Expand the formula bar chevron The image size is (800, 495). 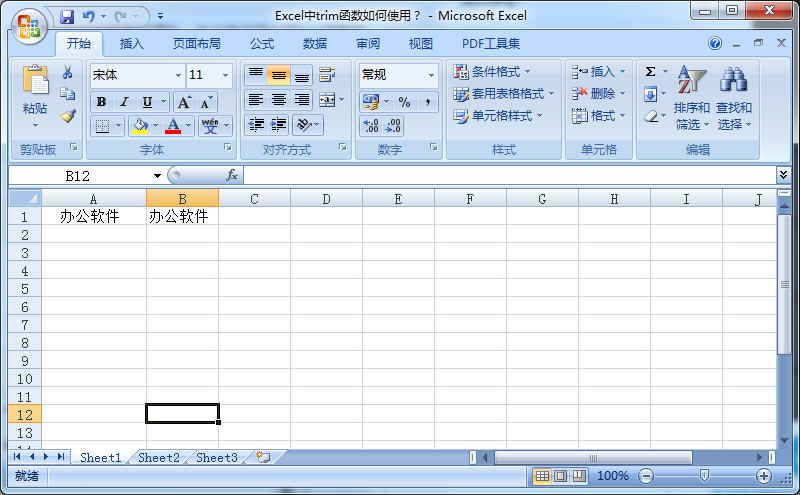point(783,175)
